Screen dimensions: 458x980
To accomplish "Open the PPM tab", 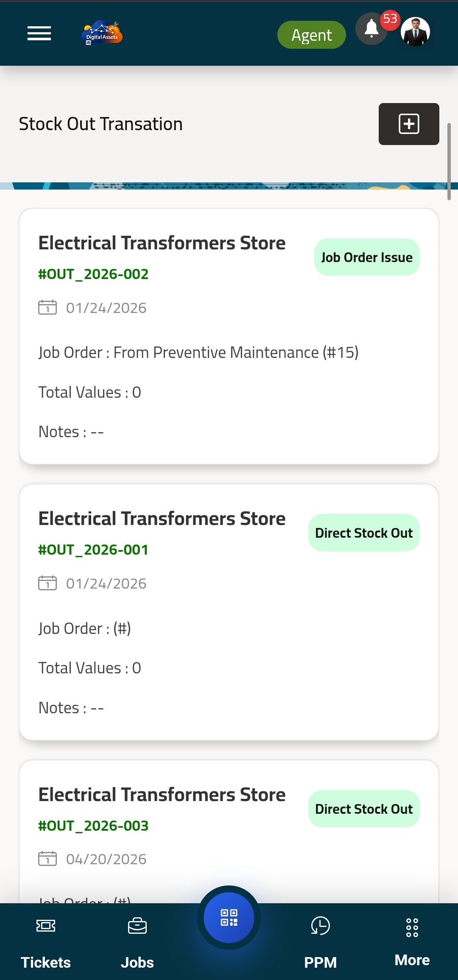I will [320, 942].
